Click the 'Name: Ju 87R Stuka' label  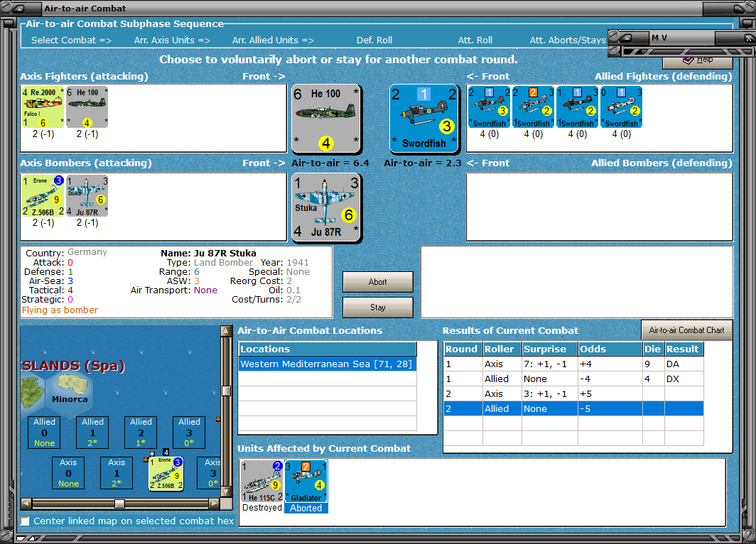[208, 253]
